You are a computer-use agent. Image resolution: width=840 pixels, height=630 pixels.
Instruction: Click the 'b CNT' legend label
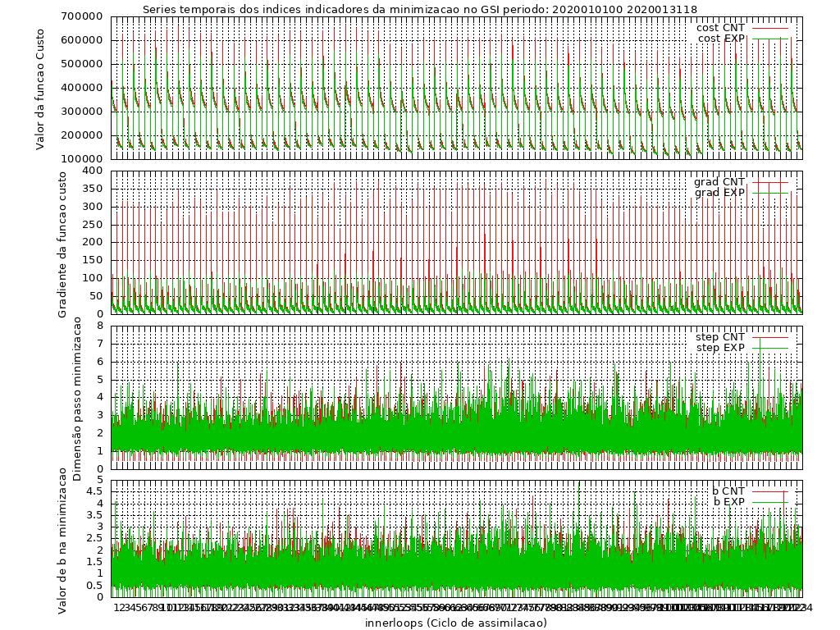pyautogui.click(x=728, y=491)
